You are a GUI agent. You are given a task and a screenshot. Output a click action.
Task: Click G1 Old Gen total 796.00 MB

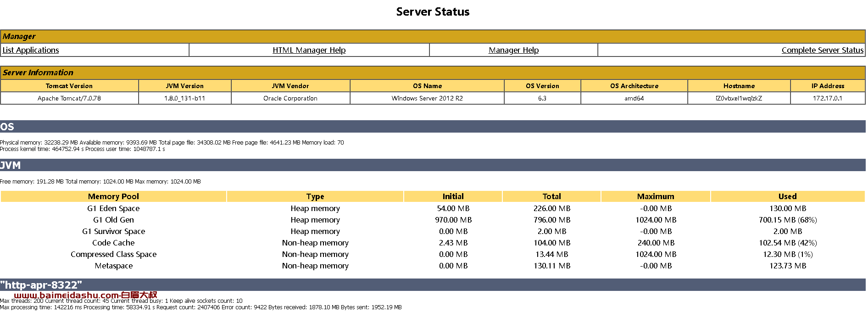(x=552, y=220)
